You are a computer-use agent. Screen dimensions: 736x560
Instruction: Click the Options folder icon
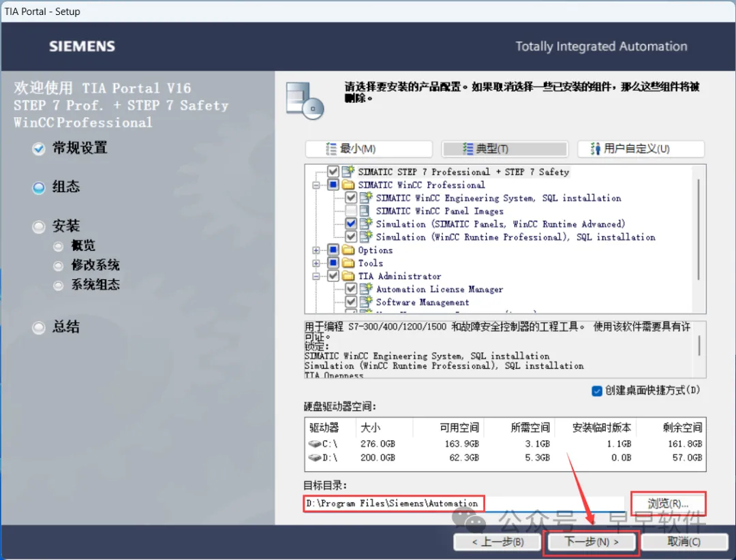coord(348,250)
